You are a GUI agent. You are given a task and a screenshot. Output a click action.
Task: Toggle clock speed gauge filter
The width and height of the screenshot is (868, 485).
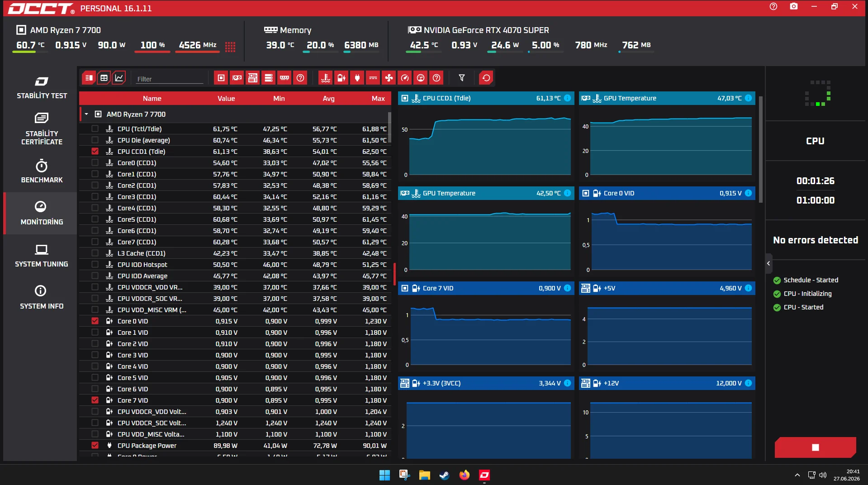pyautogui.click(x=405, y=78)
